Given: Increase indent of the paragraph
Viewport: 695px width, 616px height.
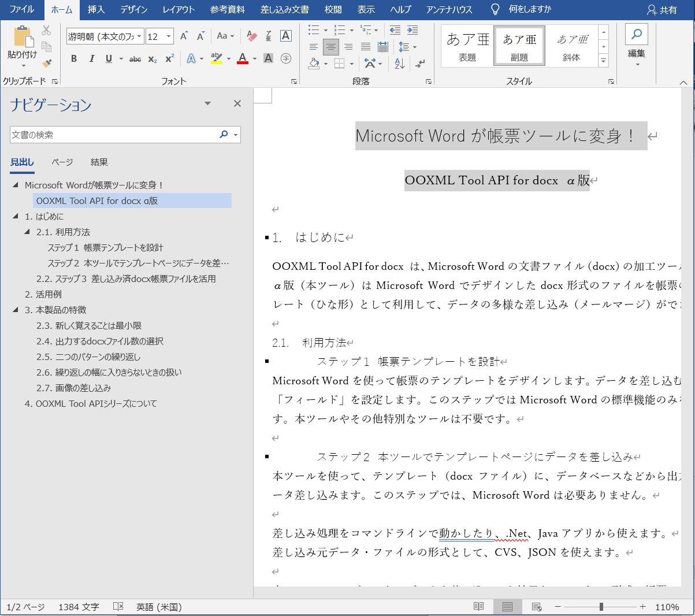Looking at the screenshot, I should point(412,31).
